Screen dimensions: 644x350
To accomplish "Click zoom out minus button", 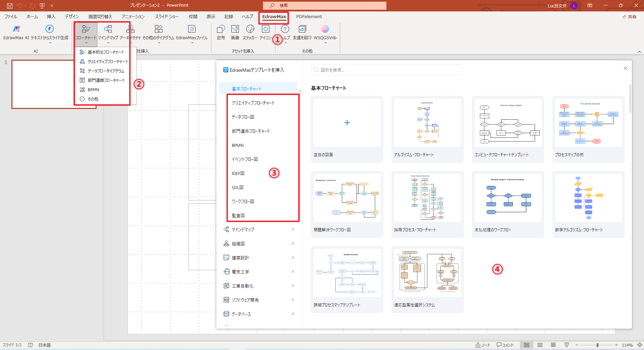I will [577, 345].
